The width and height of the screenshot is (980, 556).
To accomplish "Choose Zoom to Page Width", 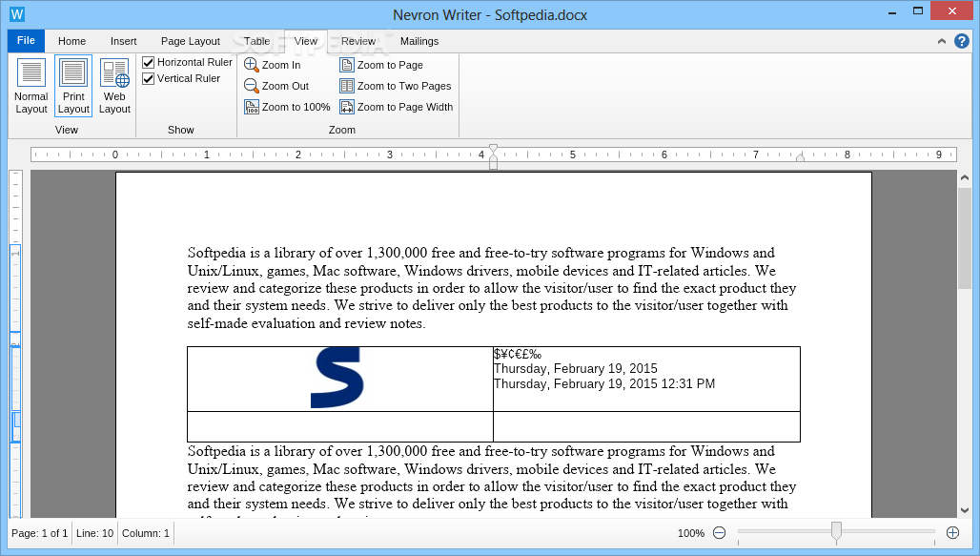I will 397,107.
